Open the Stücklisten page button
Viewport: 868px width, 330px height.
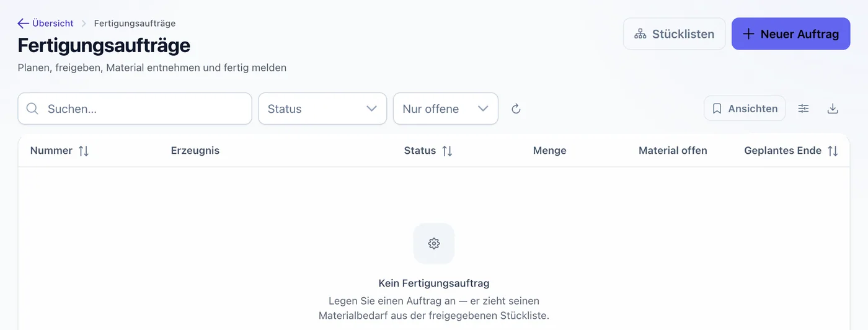click(x=675, y=34)
